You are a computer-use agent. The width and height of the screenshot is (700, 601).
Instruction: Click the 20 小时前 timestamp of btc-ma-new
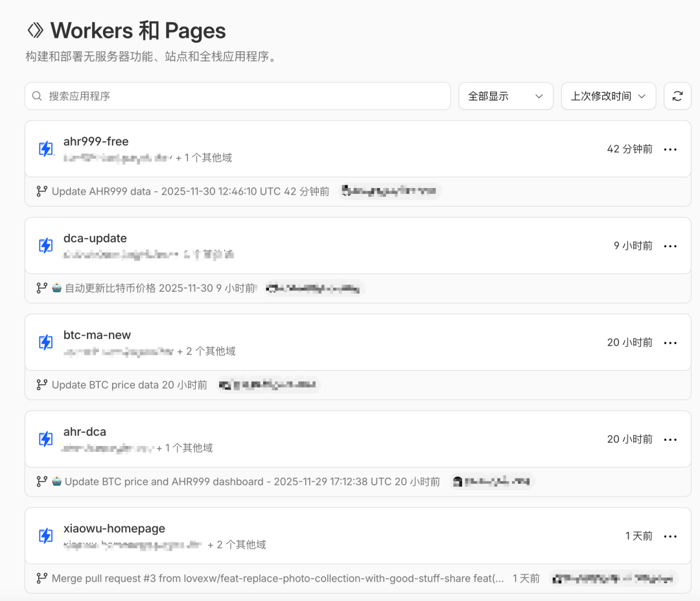point(629,342)
